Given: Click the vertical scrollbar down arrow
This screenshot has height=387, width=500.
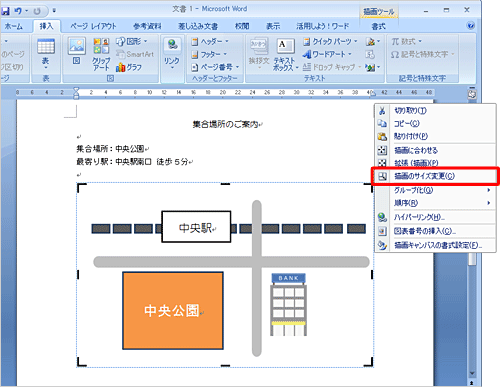Looking at the screenshot, I should 472,373.
